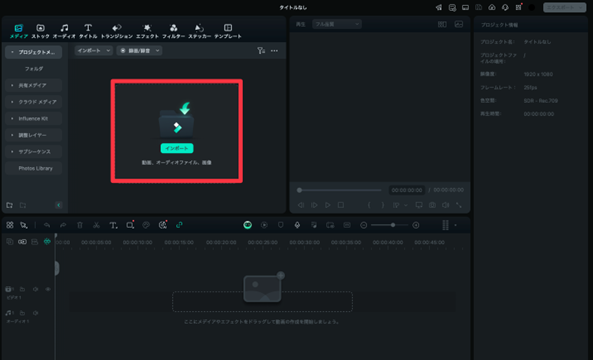This screenshot has width=593, height=360.
Task: Take a snapshot of the preview
Action: tap(432, 205)
